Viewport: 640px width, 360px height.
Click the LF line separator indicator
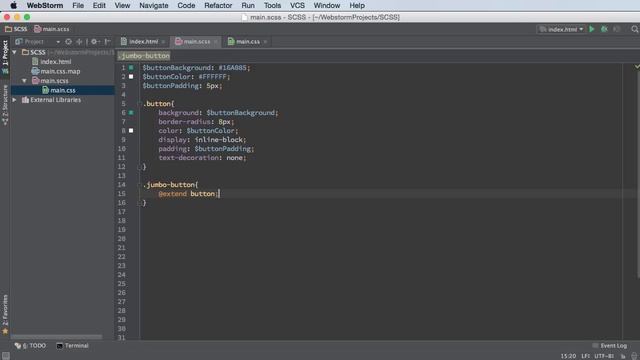(586, 356)
